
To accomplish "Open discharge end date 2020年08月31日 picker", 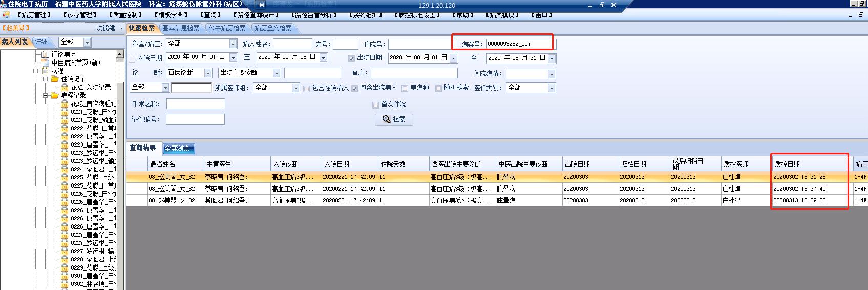I will (x=552, y=58).
